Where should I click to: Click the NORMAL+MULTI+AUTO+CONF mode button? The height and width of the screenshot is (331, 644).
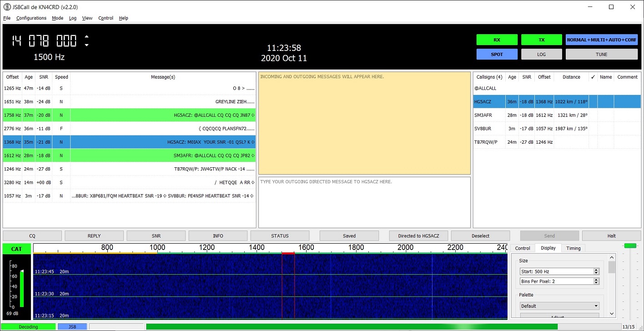(x=602, y=40)
